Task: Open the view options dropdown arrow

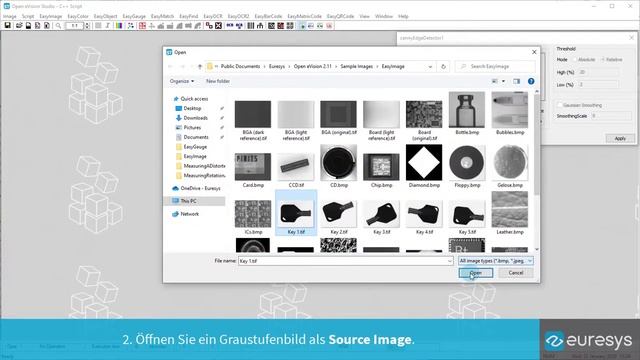Action: [x=503, y=81]
